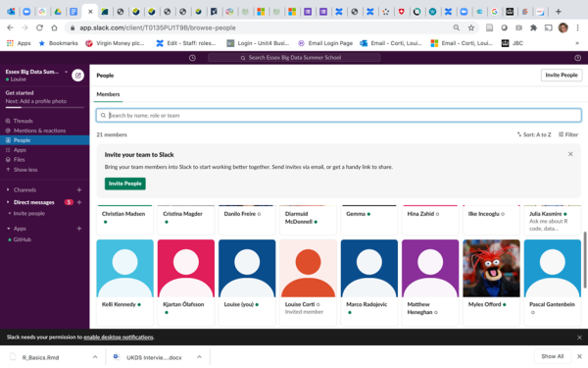Open R_Basics.Rmd download options chevron
Image resolution: width=588 pixels, height=368 pixels.
click(x=95, y=357)
